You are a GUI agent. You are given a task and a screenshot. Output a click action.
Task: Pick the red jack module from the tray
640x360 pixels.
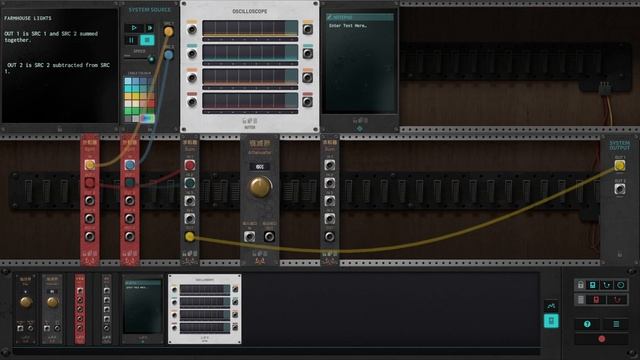[80, 309]
